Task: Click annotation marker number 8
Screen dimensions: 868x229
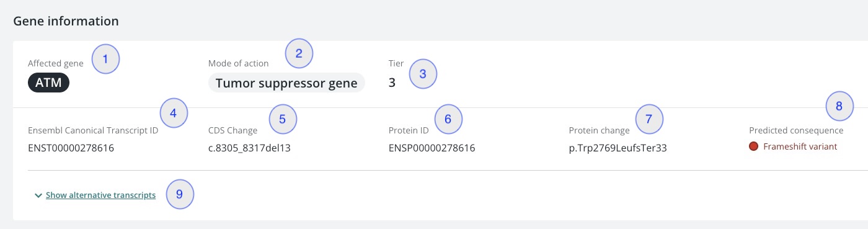Action: 839,106
